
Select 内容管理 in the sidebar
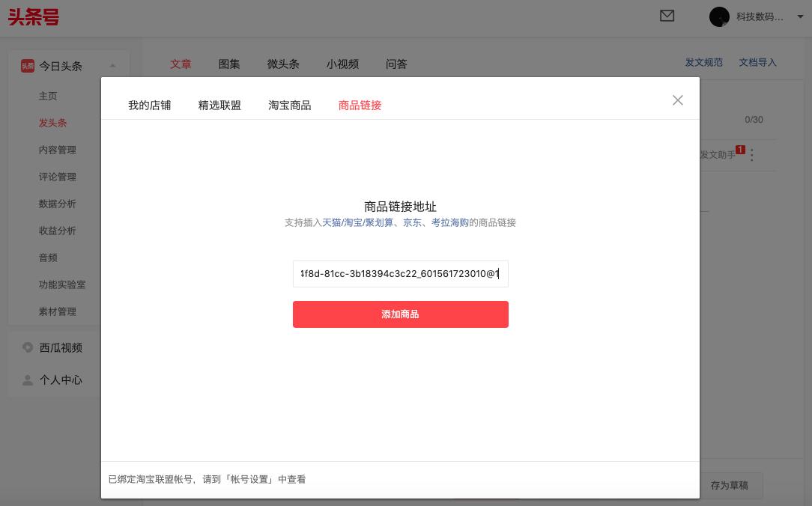(58, 150)
